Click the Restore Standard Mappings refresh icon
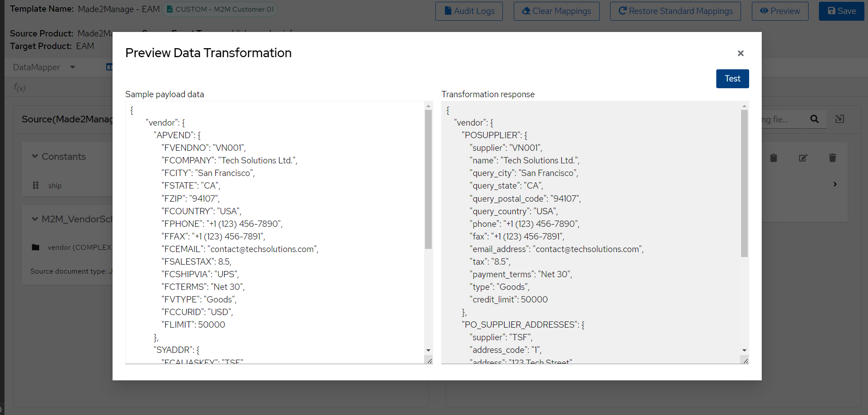Viewport: 868px width, 415px height. [621, 11]
